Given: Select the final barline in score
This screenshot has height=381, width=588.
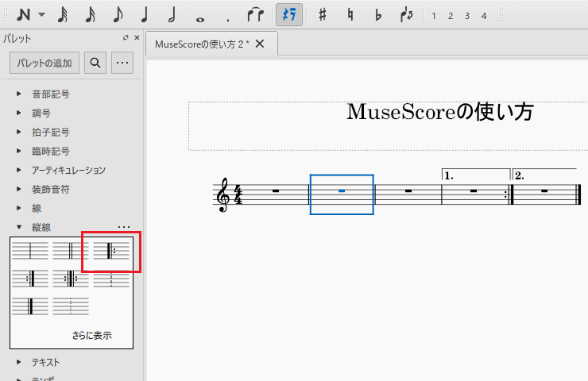Looking at the screenshot, I should coord(579,194).
